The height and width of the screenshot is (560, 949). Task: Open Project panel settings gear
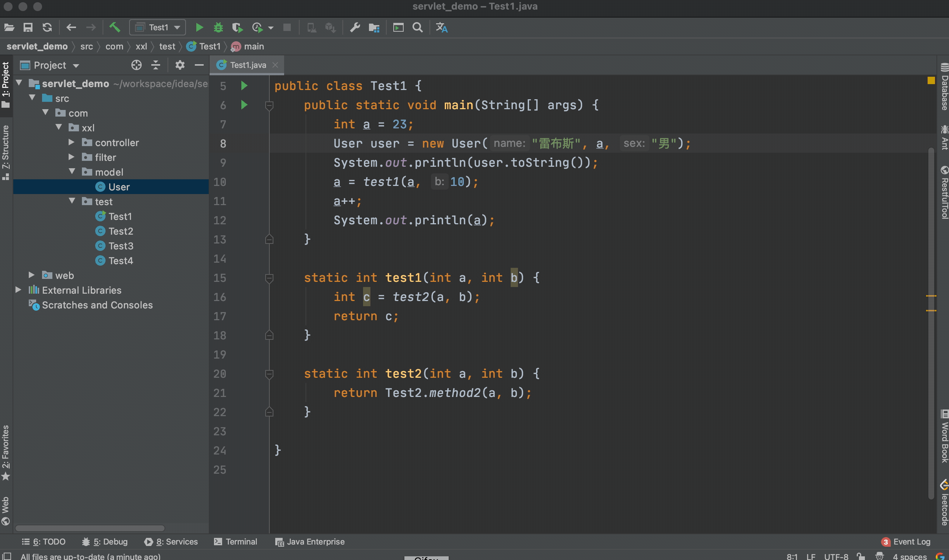click(180, 65)
